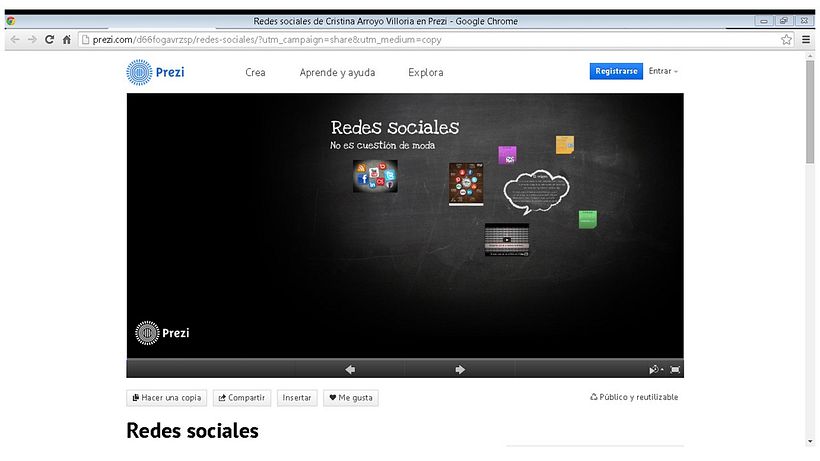Restore down the Chrome window

pos(783,21)
